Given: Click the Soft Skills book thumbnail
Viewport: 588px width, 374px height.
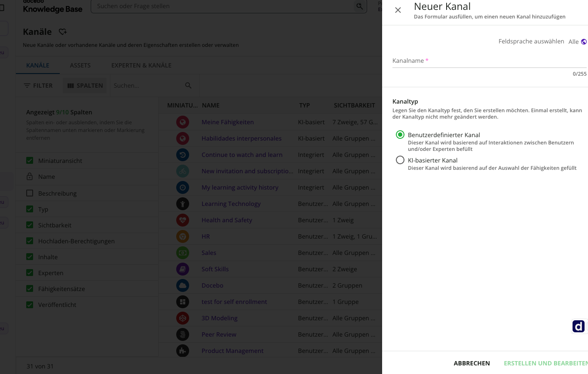Looking at the screenshot, I should click(183, 269).
